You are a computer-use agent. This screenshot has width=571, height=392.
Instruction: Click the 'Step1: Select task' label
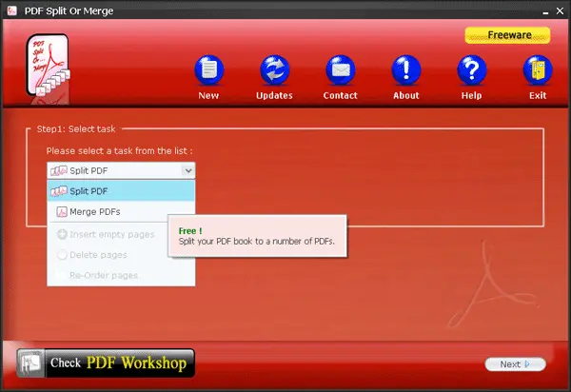pyautogui.click(x=76, y=128)
